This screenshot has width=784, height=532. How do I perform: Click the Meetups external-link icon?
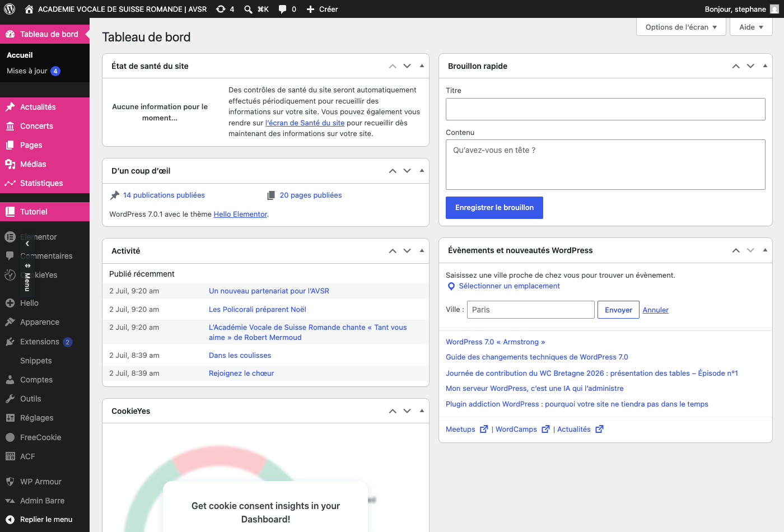484,429
